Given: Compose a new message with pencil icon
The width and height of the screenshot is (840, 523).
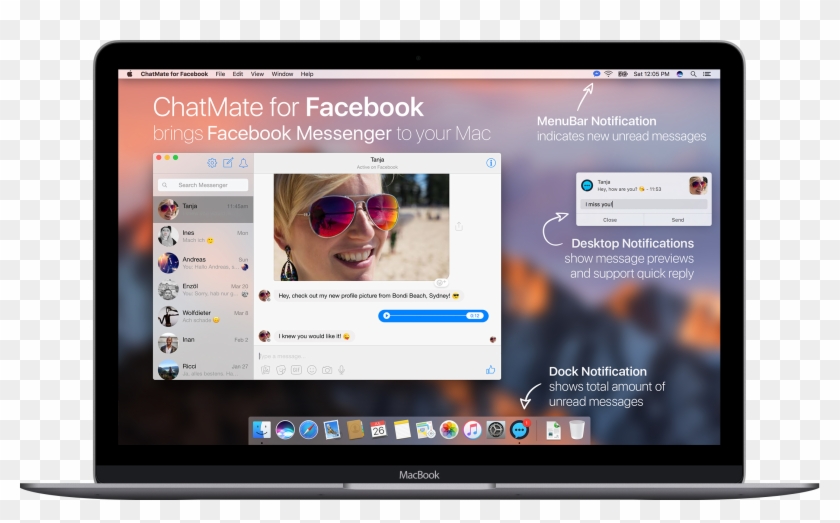Looking at the screenshot, I should [228, 163].
